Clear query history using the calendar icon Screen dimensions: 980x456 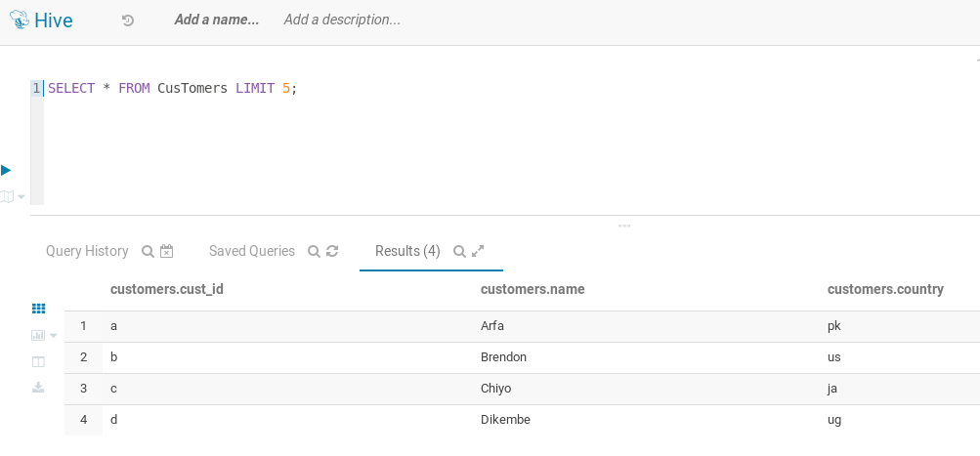tap(167, 251)
